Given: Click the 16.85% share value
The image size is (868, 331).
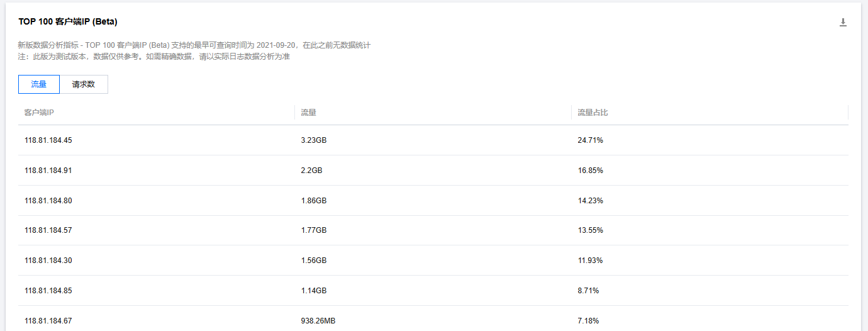Looking at the screenshot, I should [x=590, y=171].
